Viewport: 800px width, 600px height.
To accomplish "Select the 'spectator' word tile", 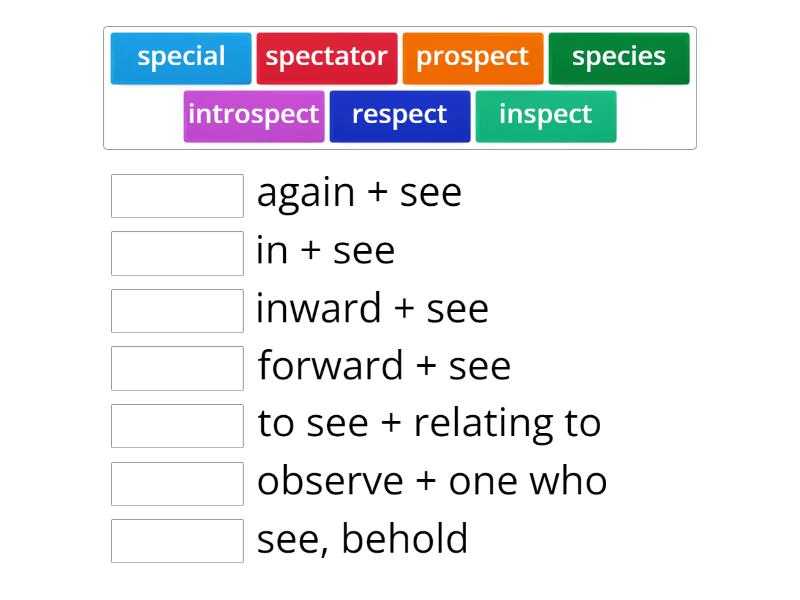I will click(x=328, y=57).
